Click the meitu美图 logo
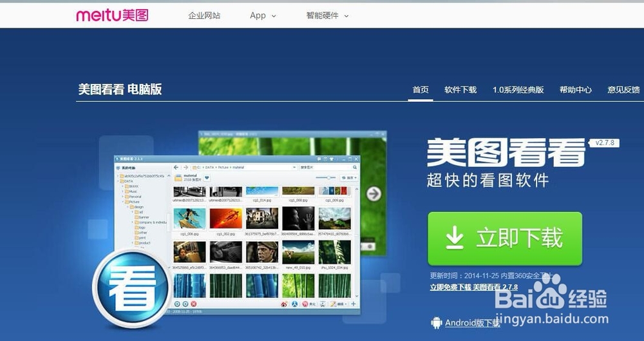 coord(112,15)
